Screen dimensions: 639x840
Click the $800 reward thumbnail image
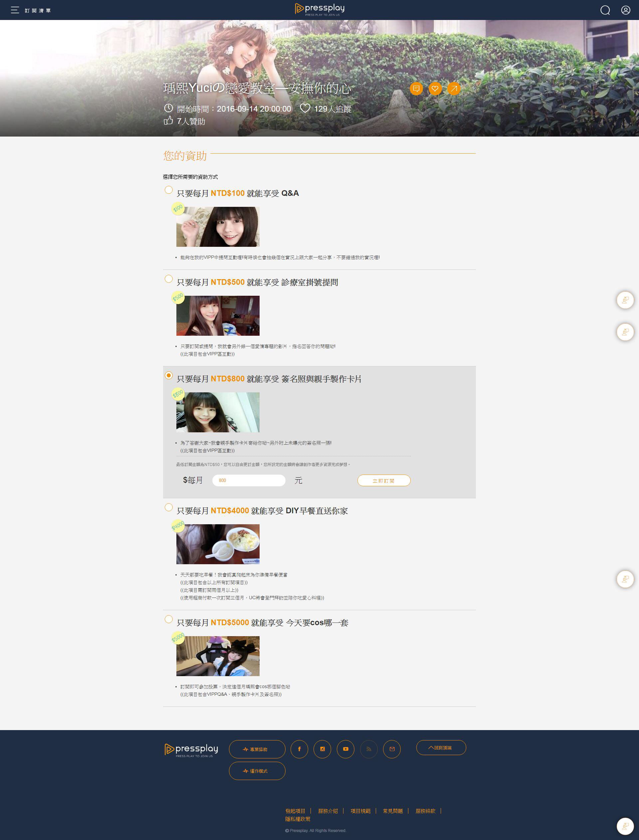point(218,412)
